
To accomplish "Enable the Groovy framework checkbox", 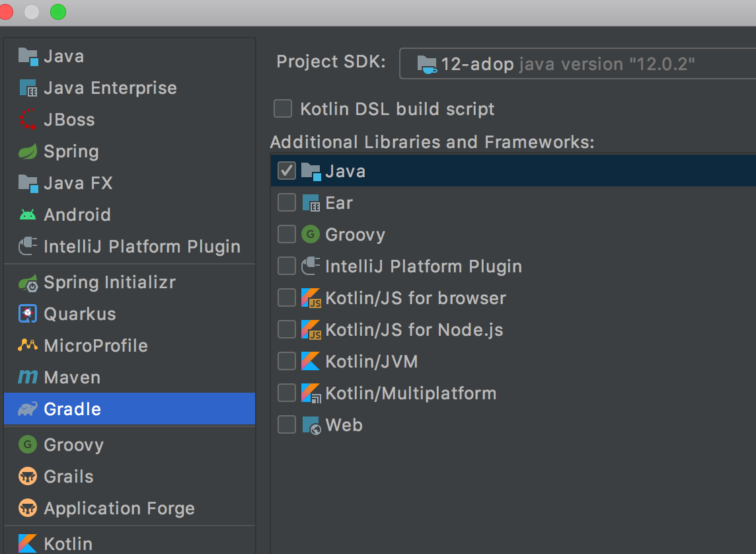I will click(x=287, y=234).
